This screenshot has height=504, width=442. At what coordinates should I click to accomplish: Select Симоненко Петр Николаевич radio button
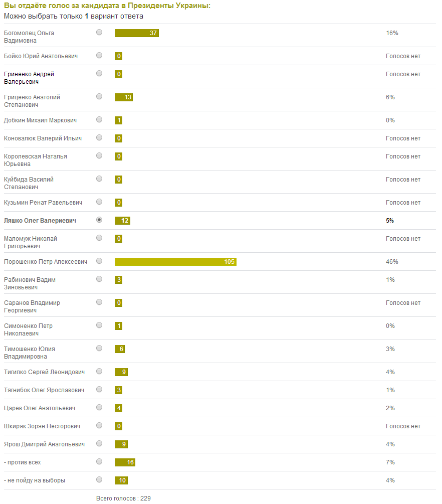pyautogui.click(x=99, y=325)
